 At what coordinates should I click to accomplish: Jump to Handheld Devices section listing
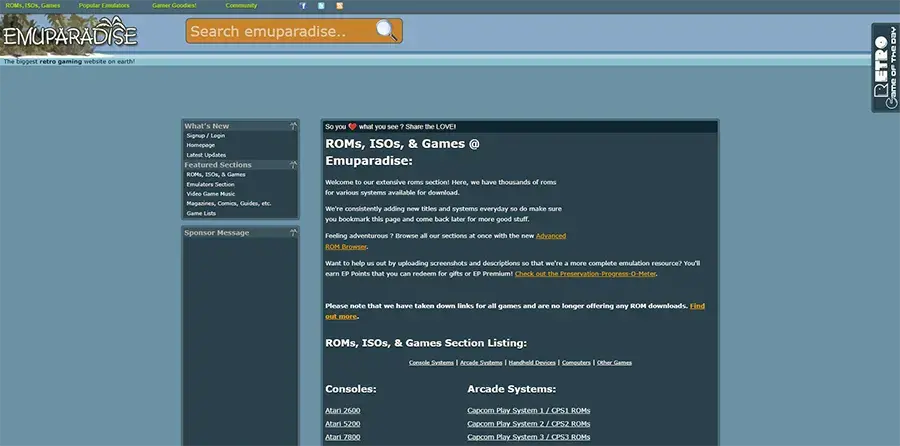530,362
